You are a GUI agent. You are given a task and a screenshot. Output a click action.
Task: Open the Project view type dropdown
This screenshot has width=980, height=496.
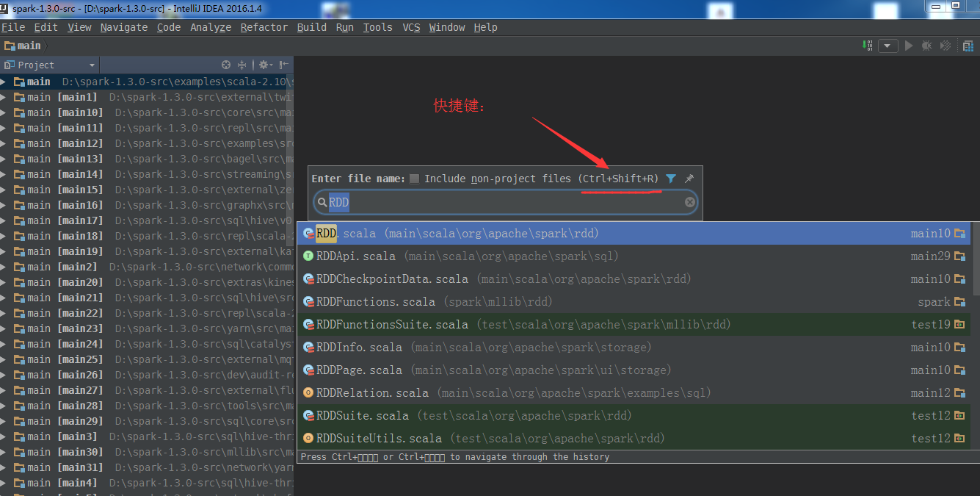92,65
